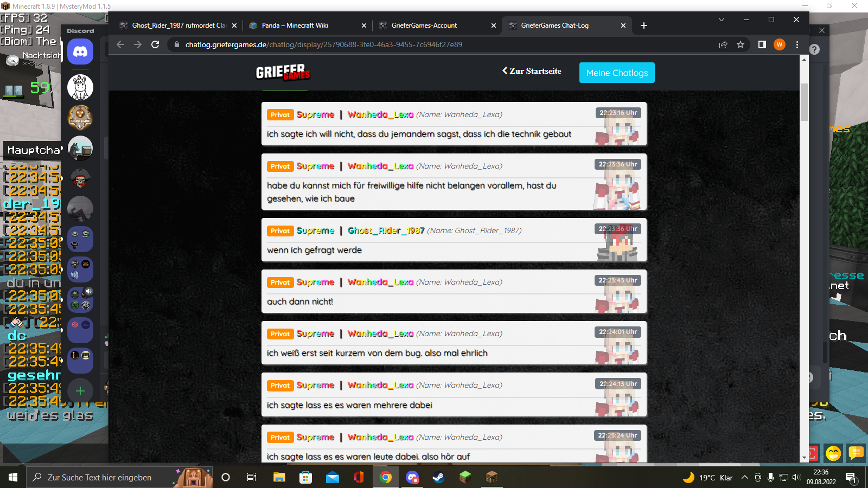Click the Meine Chatlogs button
This screenshot has height=488, width=868.
click(617, 73)
